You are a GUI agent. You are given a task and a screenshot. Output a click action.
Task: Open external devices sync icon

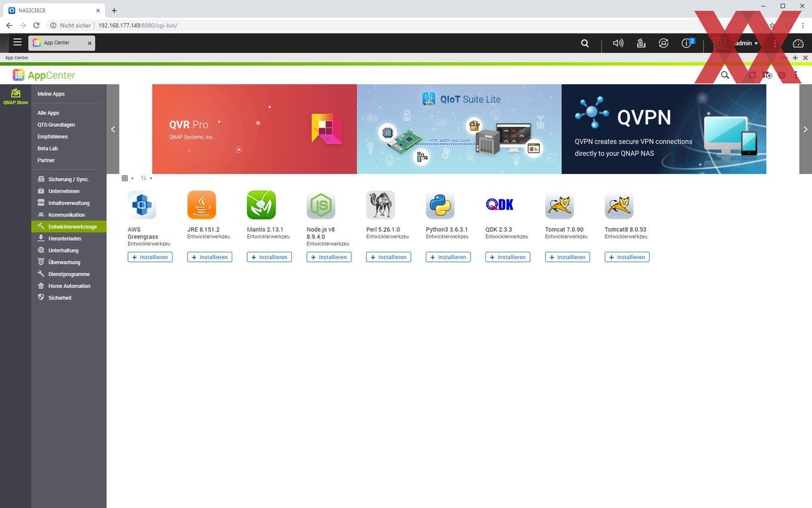663,43
